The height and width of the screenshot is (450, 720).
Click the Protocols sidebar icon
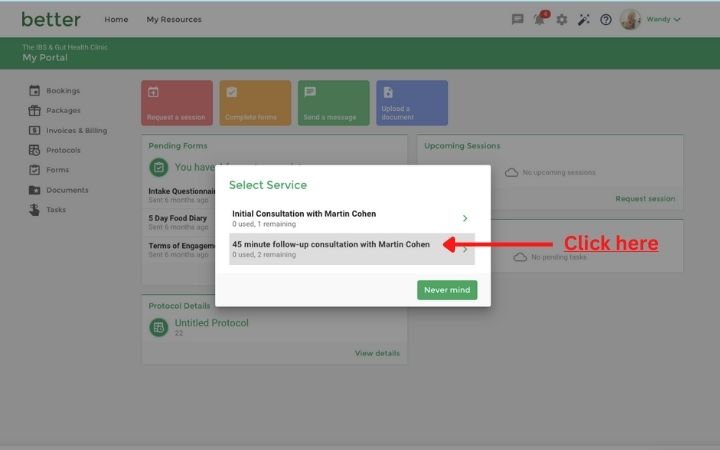pyautogui.click(x=34, y=150)
